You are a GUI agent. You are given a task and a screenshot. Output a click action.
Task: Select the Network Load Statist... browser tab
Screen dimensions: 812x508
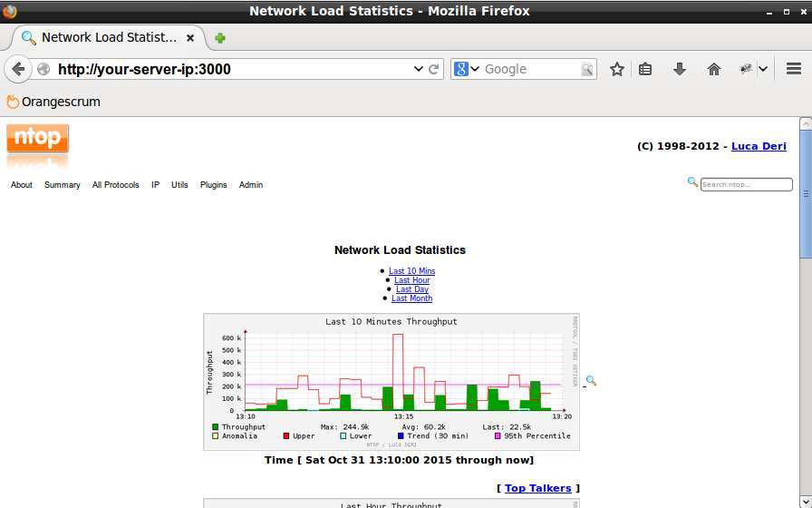pyautogui.click(x=108, y=38)
